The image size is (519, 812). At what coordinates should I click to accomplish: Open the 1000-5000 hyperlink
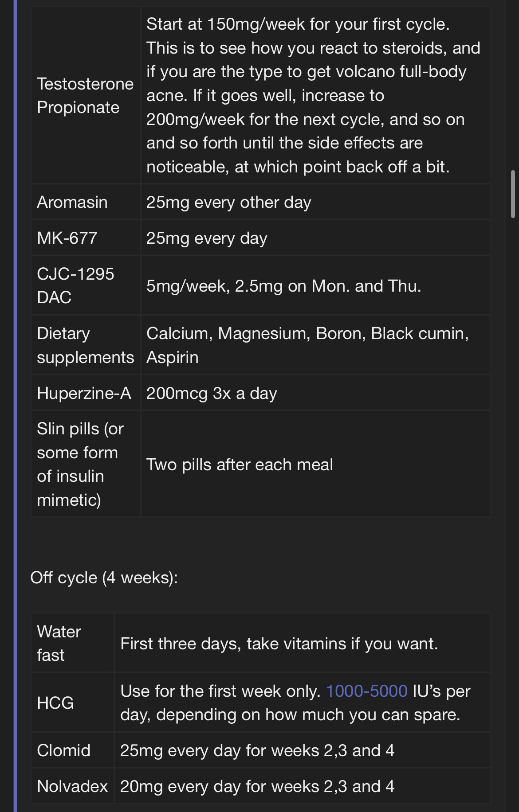[366, 691]
